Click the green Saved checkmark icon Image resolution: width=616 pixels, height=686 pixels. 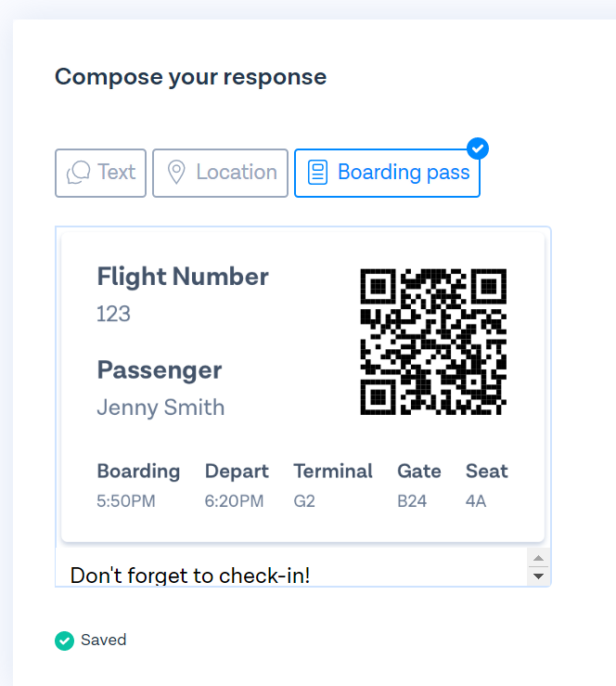64,641
